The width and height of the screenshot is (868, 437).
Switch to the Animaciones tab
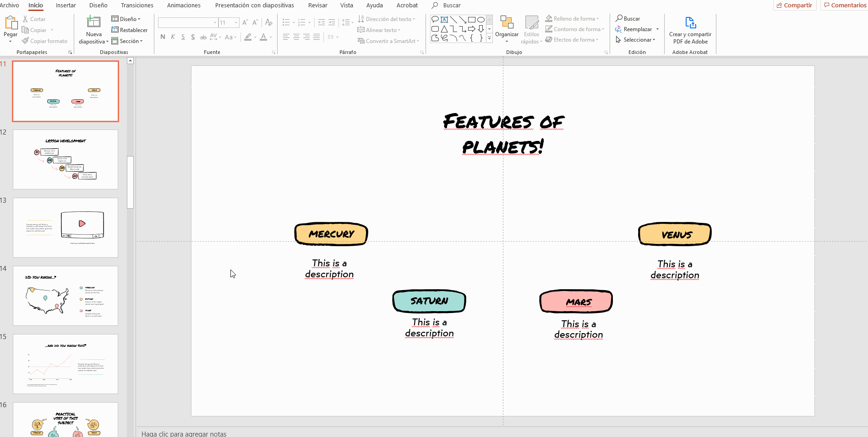[x=184, y=5]
